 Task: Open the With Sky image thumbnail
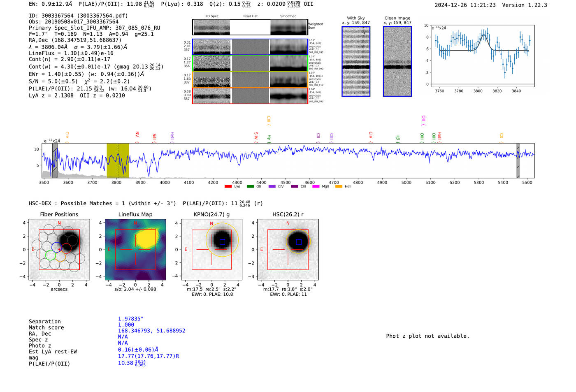click(x=356, y=61)
